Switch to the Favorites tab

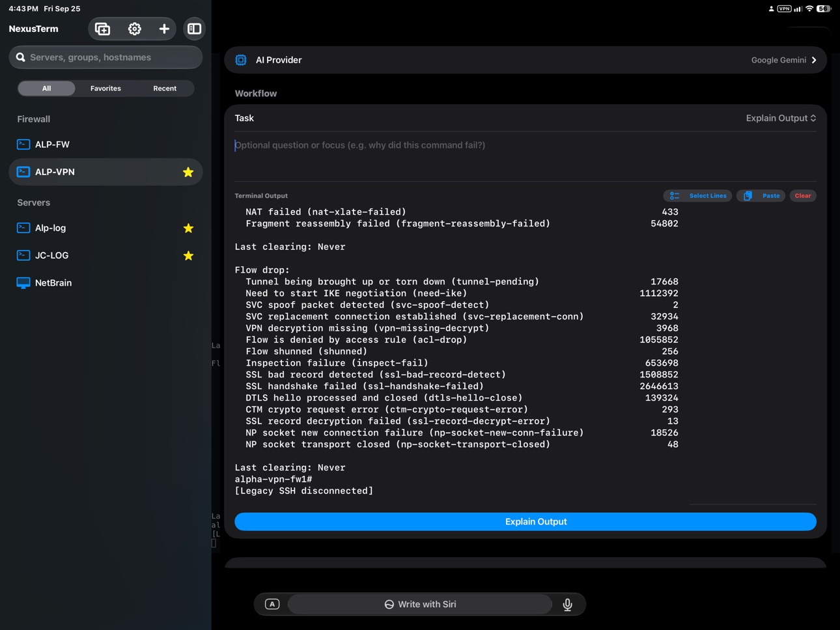(x=105, y=89)
